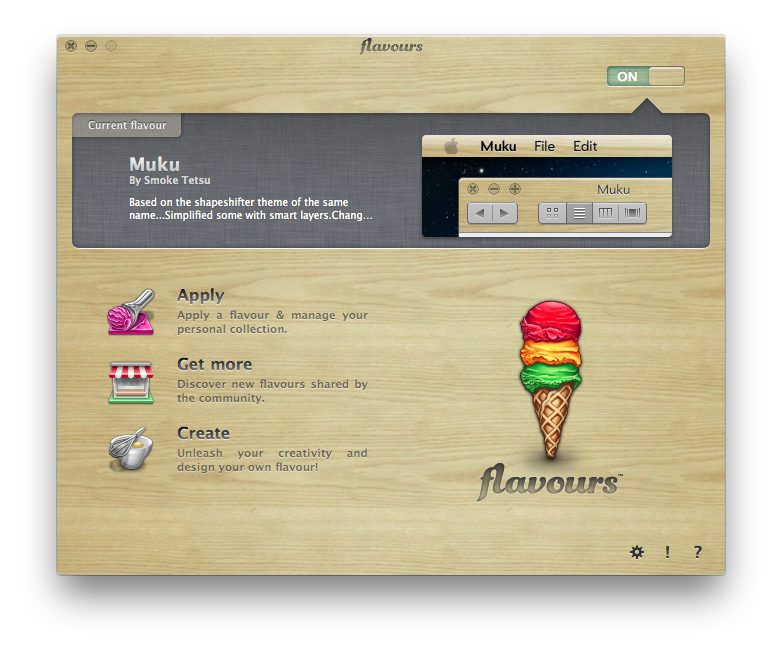
Task: Open the File menu in the preview
Action: [544, 146]
